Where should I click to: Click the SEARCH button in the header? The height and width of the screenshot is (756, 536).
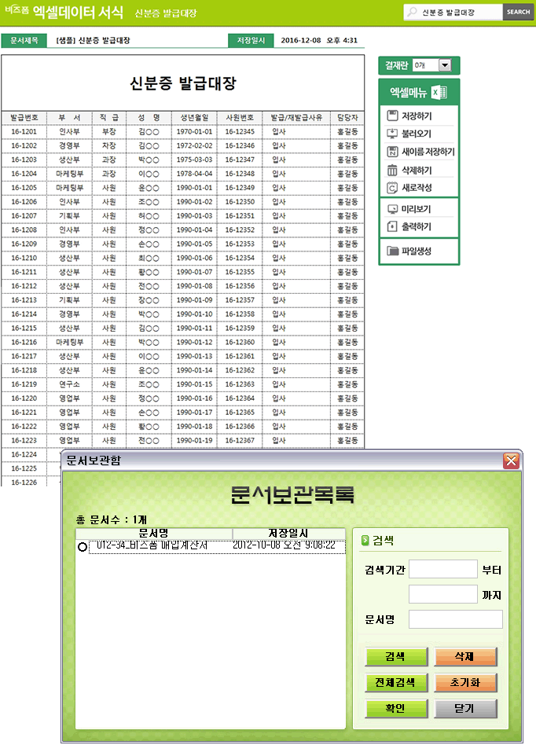click(x=518, y=12)
